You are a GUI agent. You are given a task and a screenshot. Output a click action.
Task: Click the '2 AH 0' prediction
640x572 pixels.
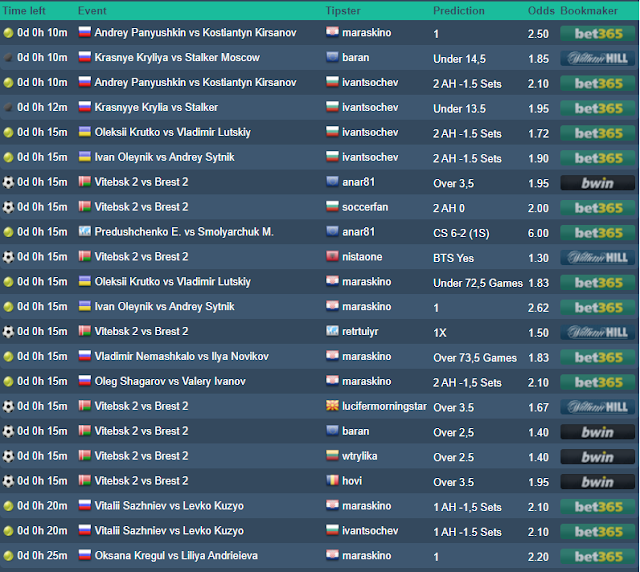(x=449, y=208)
